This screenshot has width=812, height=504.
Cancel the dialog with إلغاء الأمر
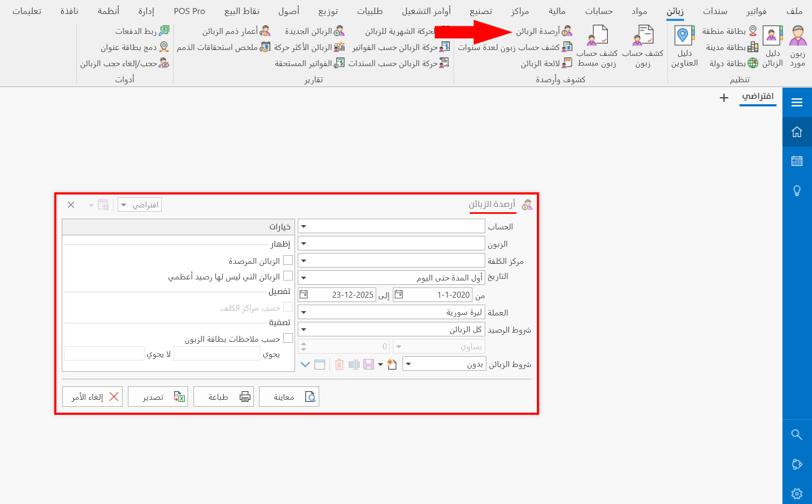(x=92, y=396)
